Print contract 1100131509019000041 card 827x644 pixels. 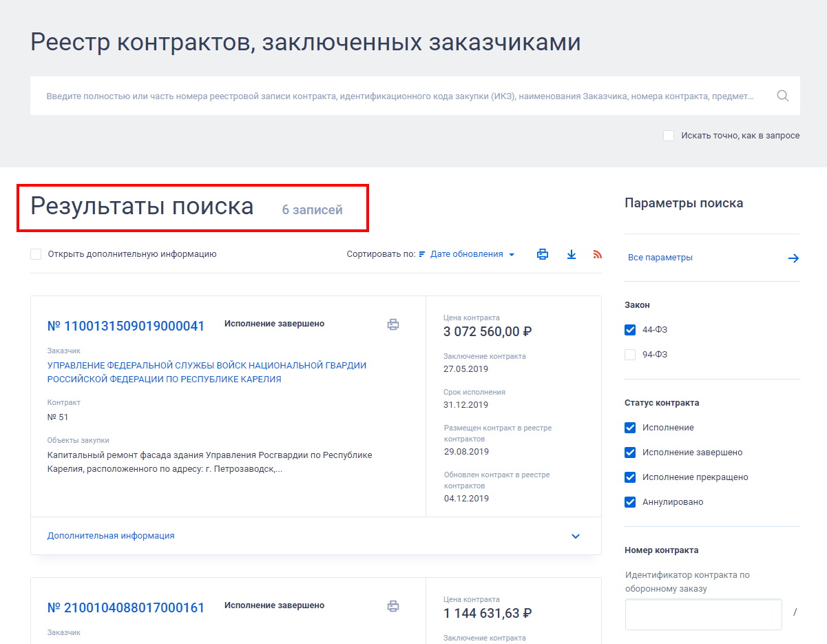pyautogui.click(x=393, y=324)
